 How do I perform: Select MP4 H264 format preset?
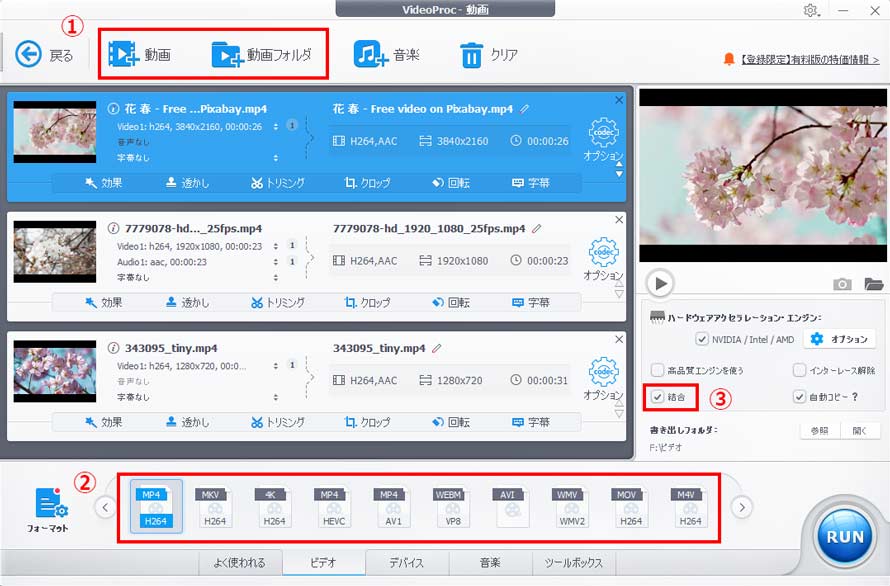[156, 507]
